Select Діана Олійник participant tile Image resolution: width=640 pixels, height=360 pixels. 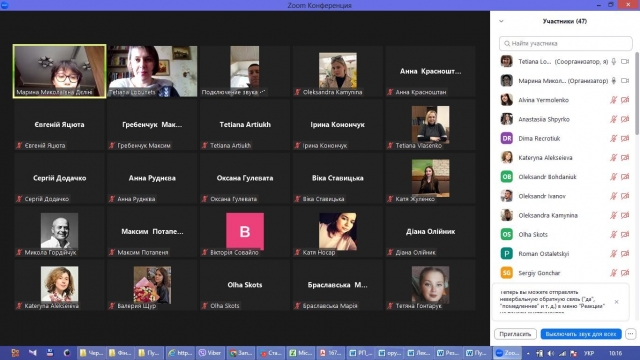tap(430, 231)
